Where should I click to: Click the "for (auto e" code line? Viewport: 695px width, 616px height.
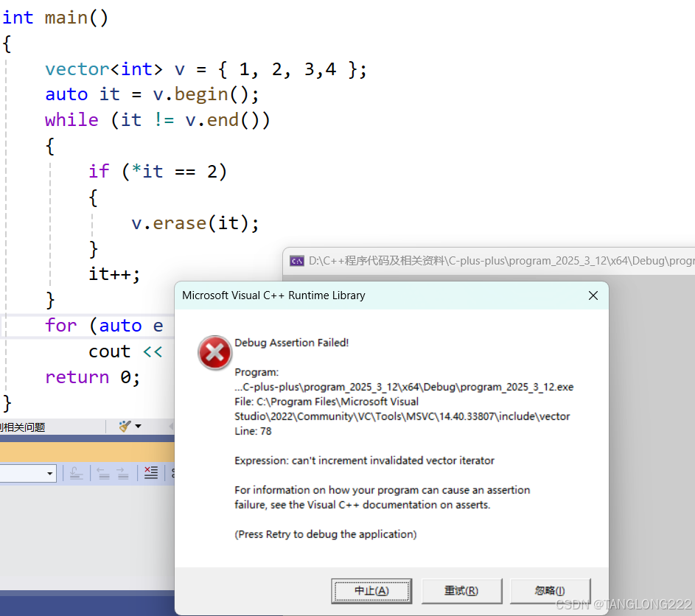tap(104, 326)
